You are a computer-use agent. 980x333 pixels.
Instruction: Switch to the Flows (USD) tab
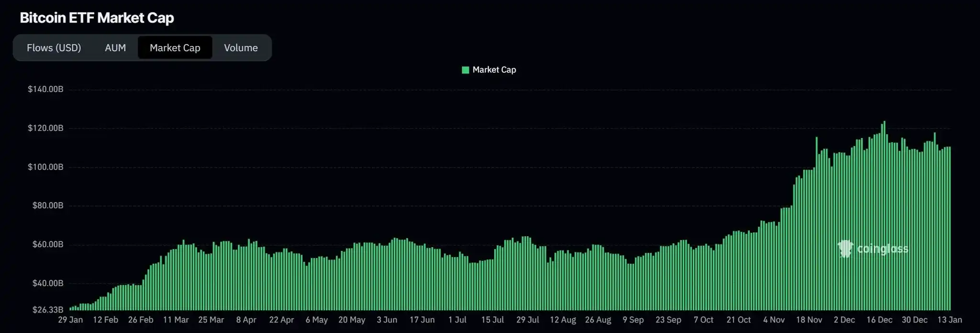pos(54,48)
